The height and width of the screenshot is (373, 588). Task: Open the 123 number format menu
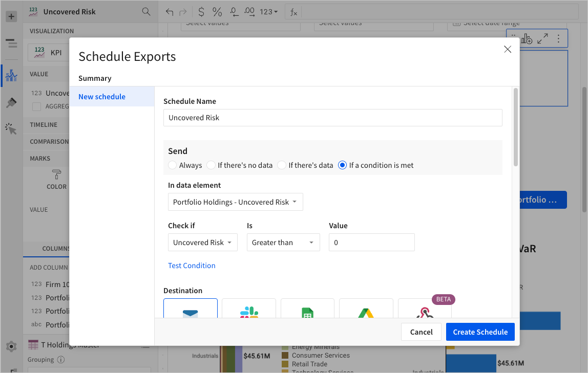tap(268, 12)
